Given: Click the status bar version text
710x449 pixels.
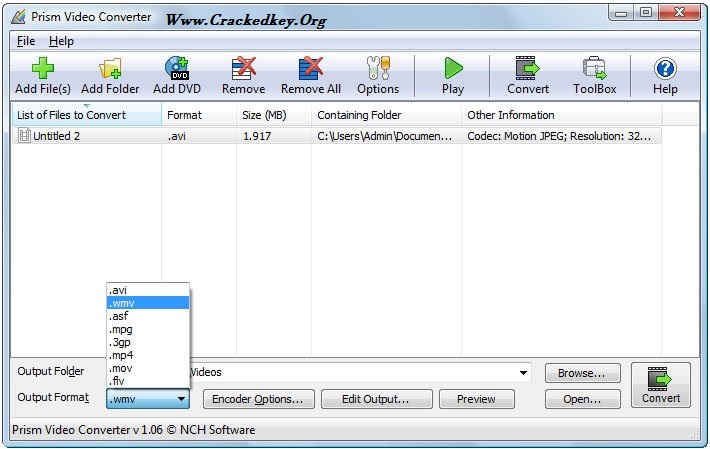Looking at the screenshot, I should click(134, 430).
